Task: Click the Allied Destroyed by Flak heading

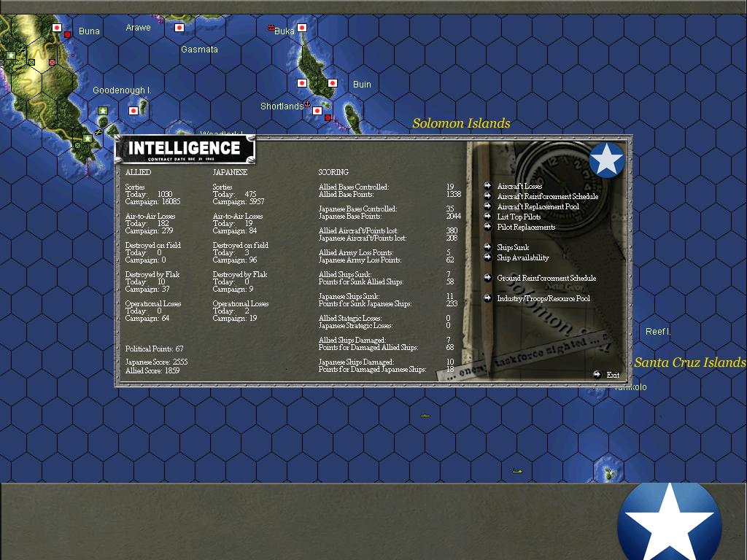Action: click(152, 275)
